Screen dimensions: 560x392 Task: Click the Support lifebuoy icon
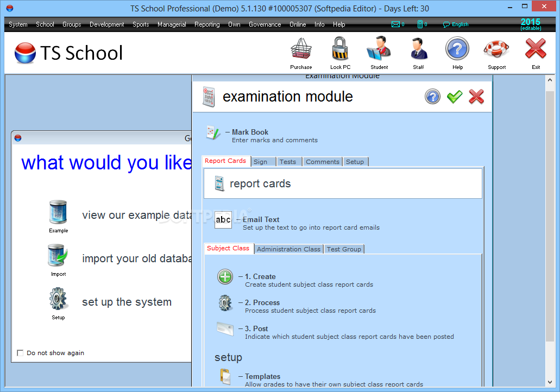(496, 48)
